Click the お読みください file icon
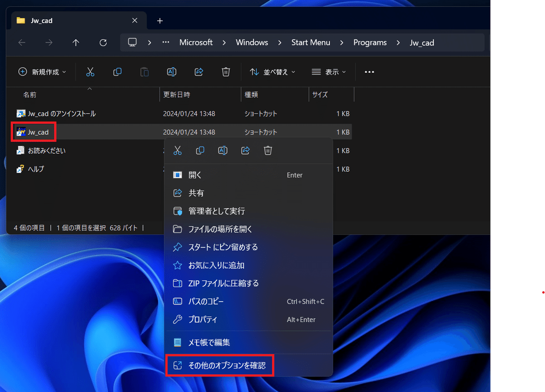The height and width of the screenshot is (392, 545). click(x=20, y=150)
